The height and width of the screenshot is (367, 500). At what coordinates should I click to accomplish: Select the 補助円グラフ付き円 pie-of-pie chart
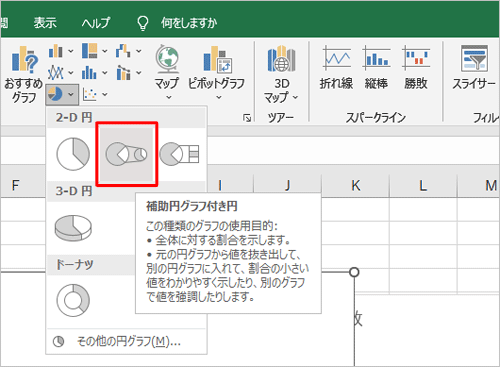click(x=127, y=154)
